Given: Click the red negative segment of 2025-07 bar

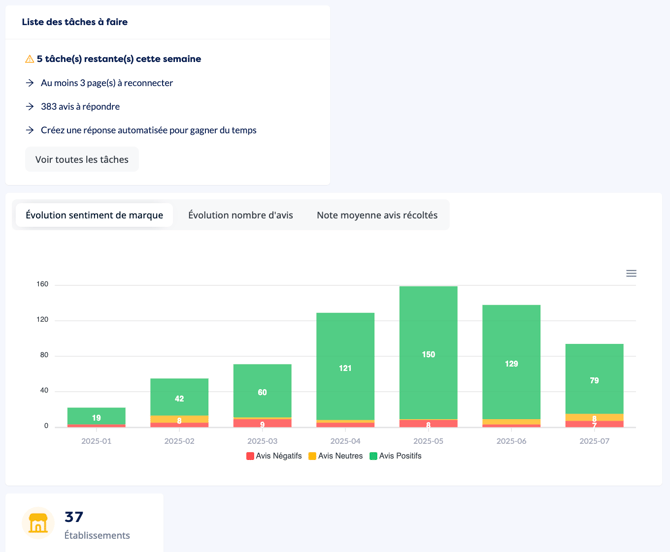Looking at the screenshot, I should 594,424.
